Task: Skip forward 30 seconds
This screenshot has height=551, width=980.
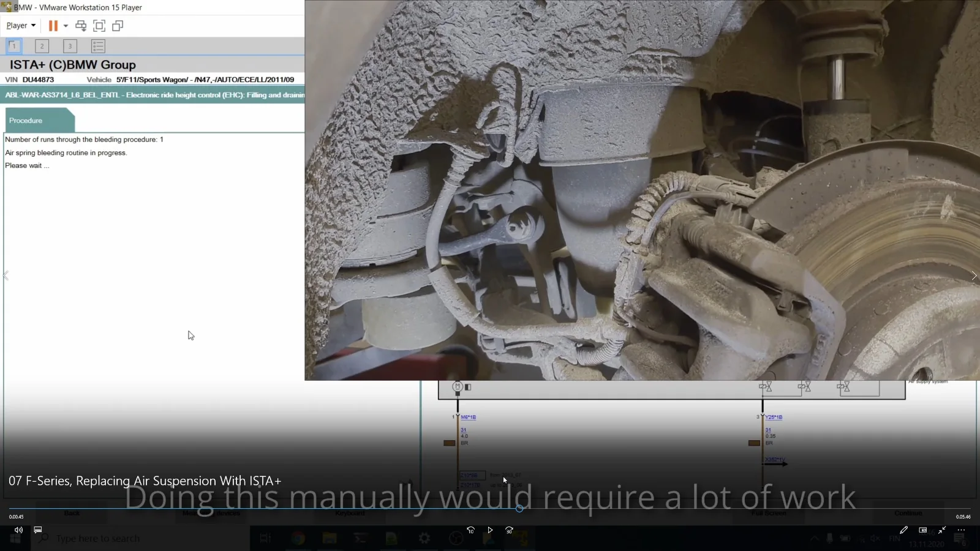Action: (509, 530)
